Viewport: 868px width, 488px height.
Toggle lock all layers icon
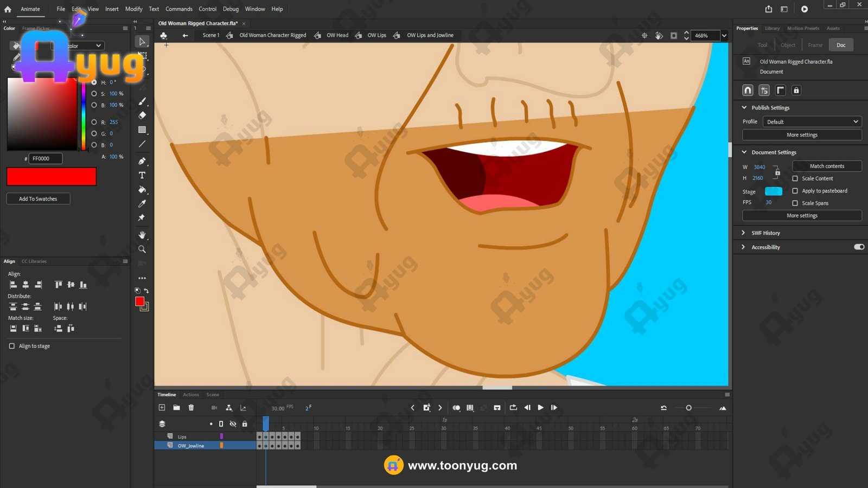pyautogui.click(x=245, y=423)
